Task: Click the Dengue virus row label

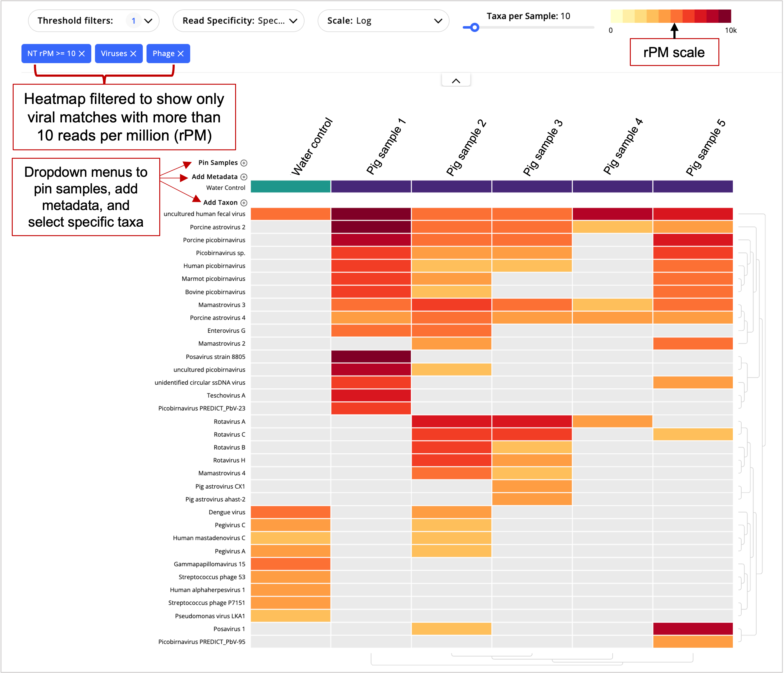Action: [227, 512]
